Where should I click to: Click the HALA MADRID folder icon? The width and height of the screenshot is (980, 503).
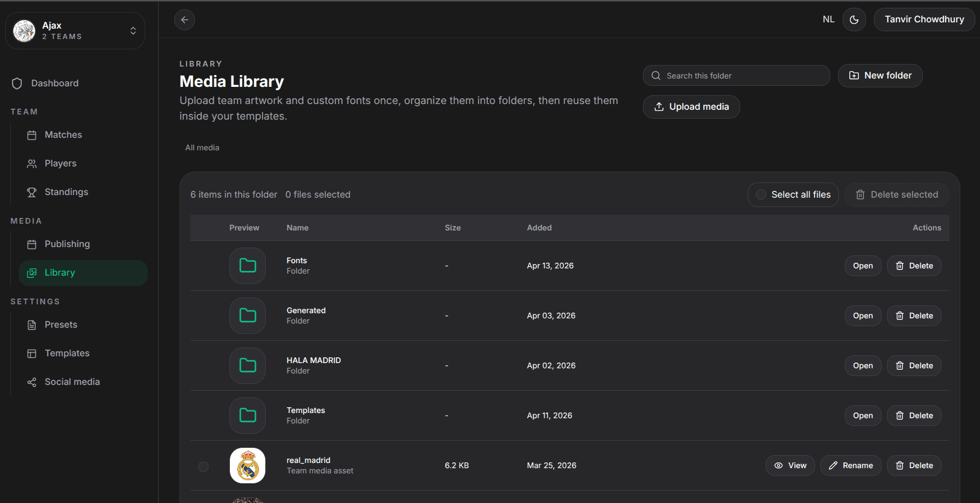[x=248, y=366]
